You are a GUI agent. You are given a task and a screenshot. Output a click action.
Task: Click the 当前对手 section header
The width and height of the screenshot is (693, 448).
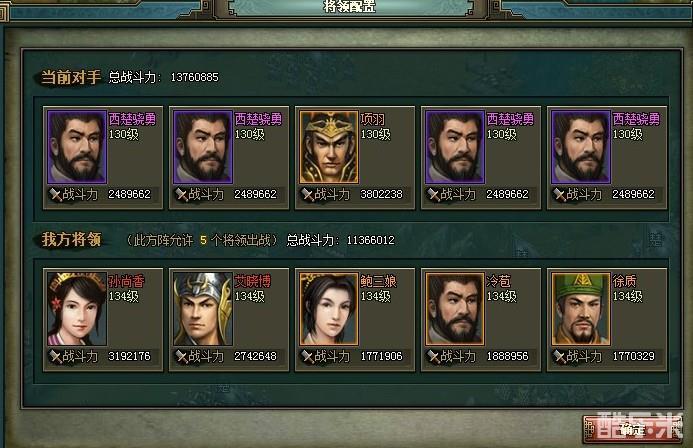[x=71, y=77]
